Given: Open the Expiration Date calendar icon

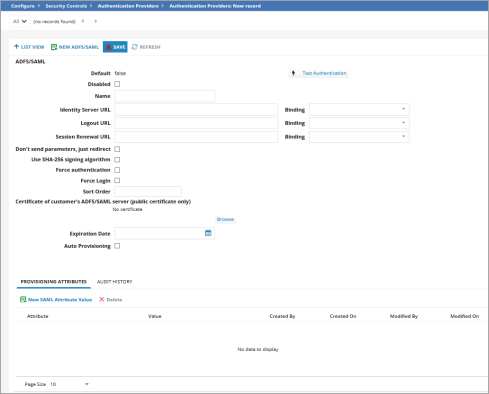Looking at the screenshot, I should click(x=208, y=233).
